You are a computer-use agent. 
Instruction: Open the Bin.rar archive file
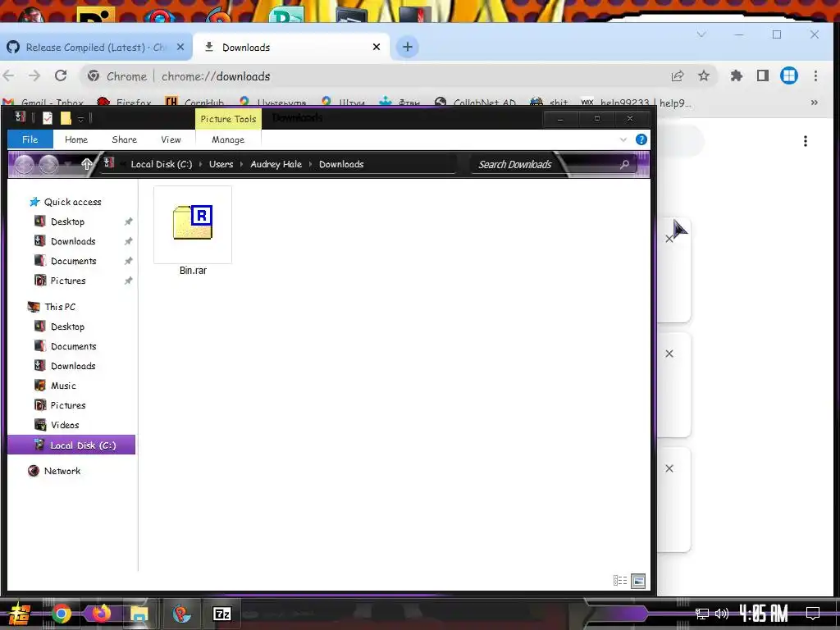point(193,231)
